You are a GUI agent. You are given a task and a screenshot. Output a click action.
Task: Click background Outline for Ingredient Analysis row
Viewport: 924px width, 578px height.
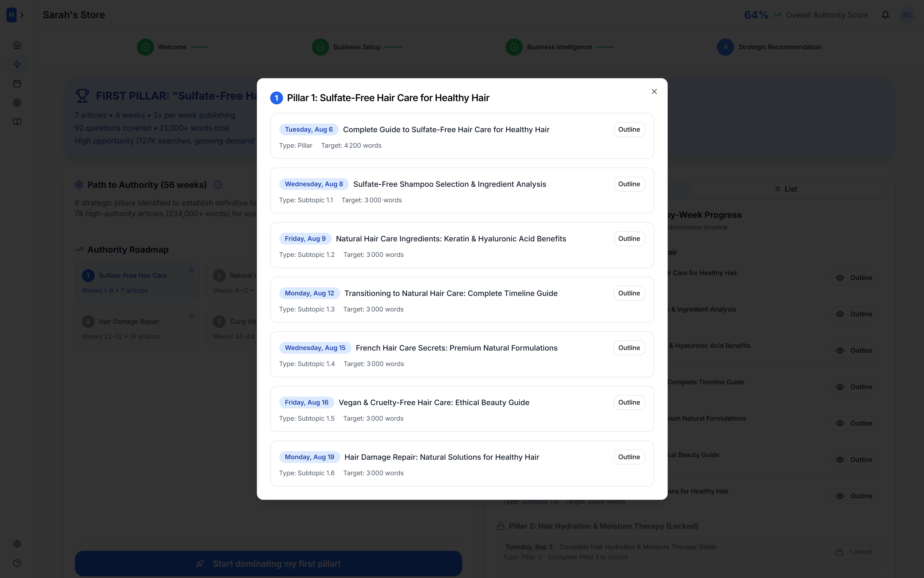(x=854, y=314)
